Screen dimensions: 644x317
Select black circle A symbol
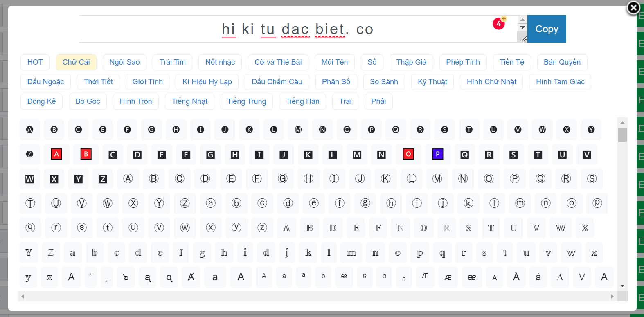tap(29, 130)
